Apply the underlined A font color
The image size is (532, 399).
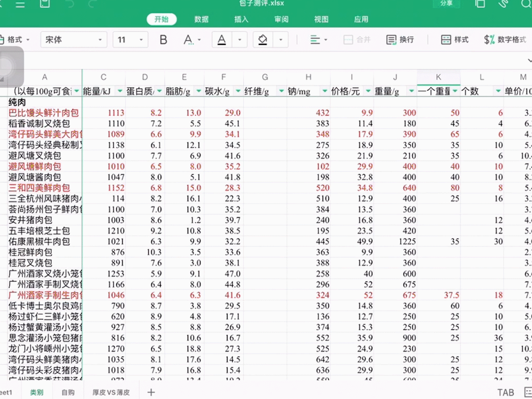pos(222,40)
